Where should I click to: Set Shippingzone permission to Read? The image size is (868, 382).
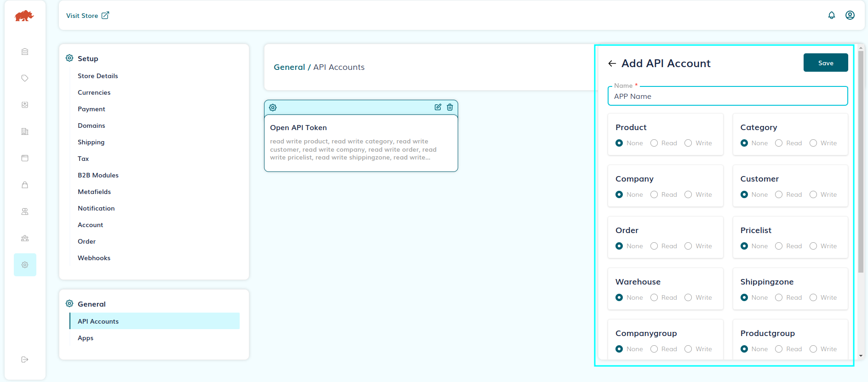[779, 297]
